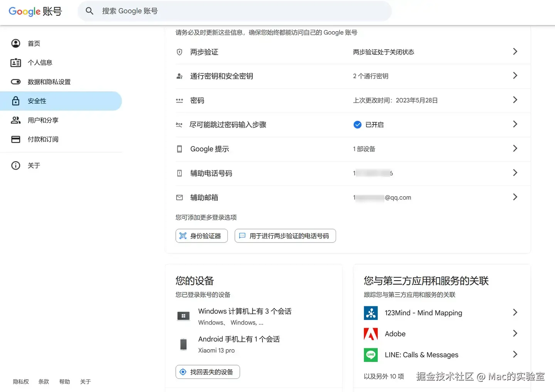Open 数据和隐私设置 in the sidebar
The width and height of the screenshot is (555, 392).
61,82
